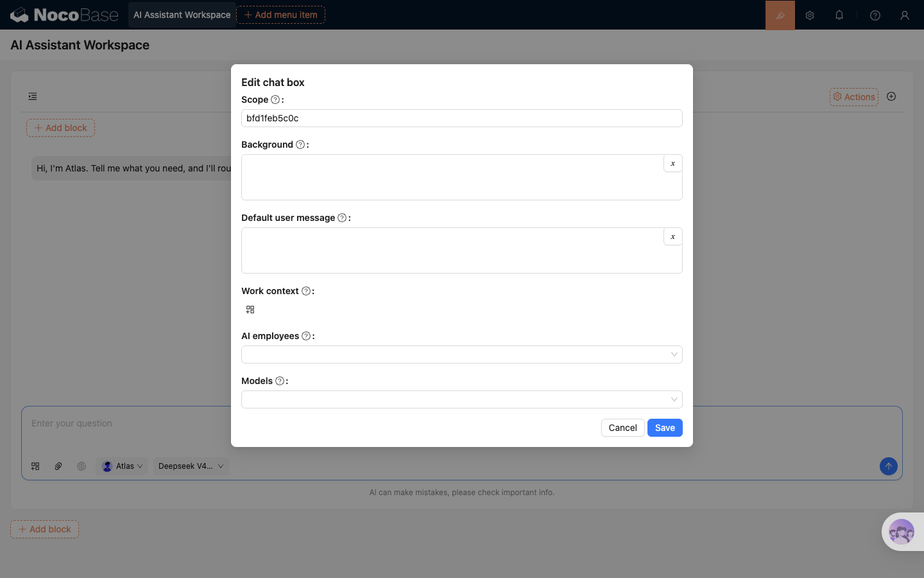924x578 pixels.
Task: Add a block under Work context
Action: coord(250,310)
